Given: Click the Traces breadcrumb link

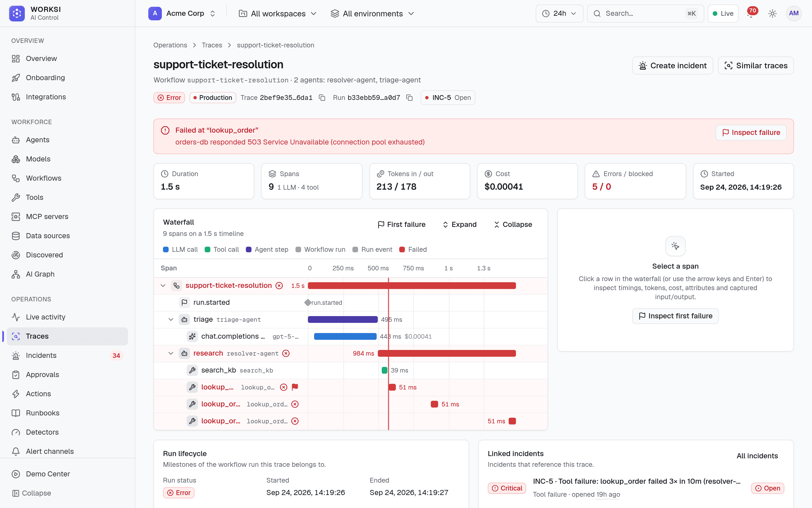Looking at the screenshot, I should [212, 45].
